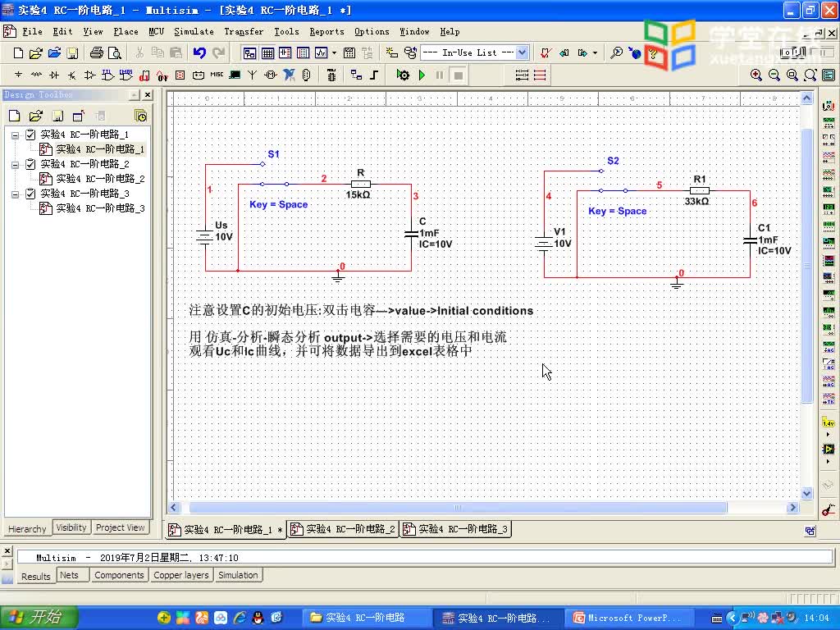
Task: Place a Source component
Action: click(x=18, y=75)
